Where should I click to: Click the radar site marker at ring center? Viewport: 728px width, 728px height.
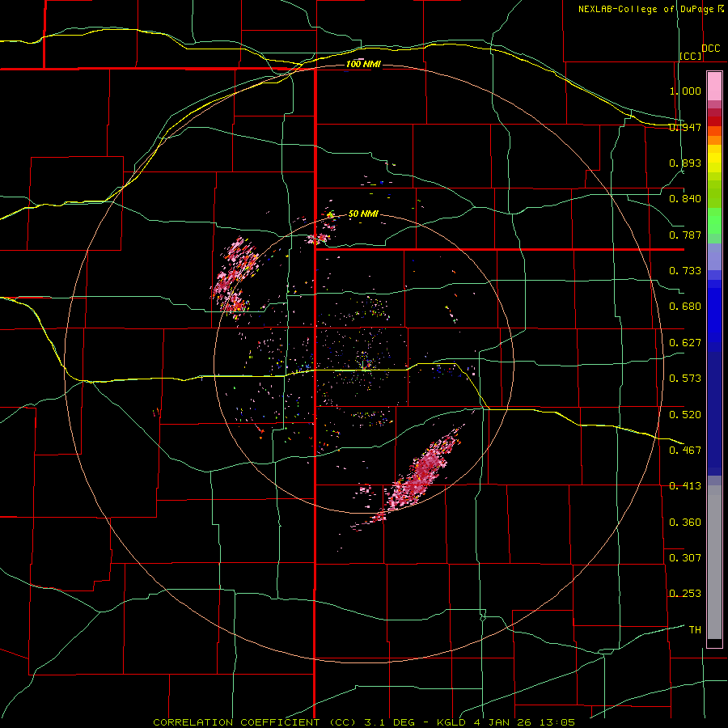364,365
